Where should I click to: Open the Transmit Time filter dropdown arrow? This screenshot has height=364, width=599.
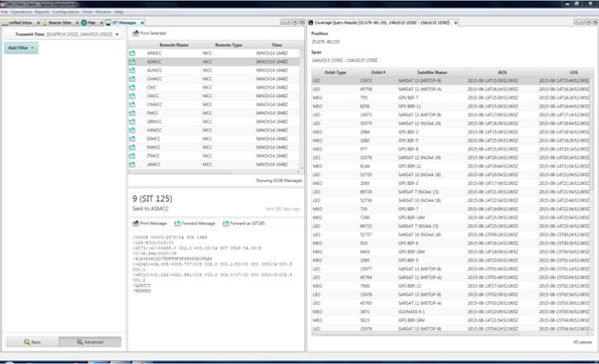click(117, 34)
